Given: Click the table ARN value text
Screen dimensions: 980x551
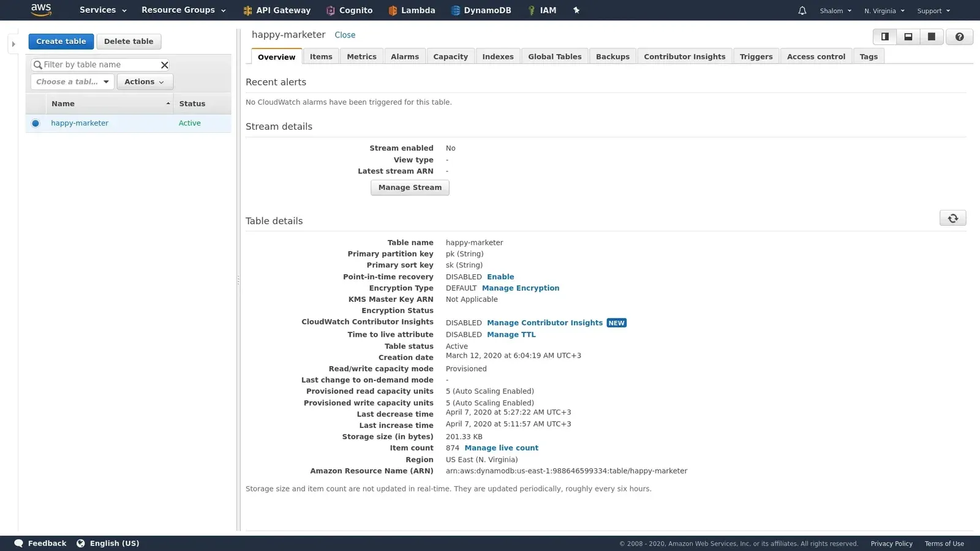Looking at the screenshot, I should [567, 471].
